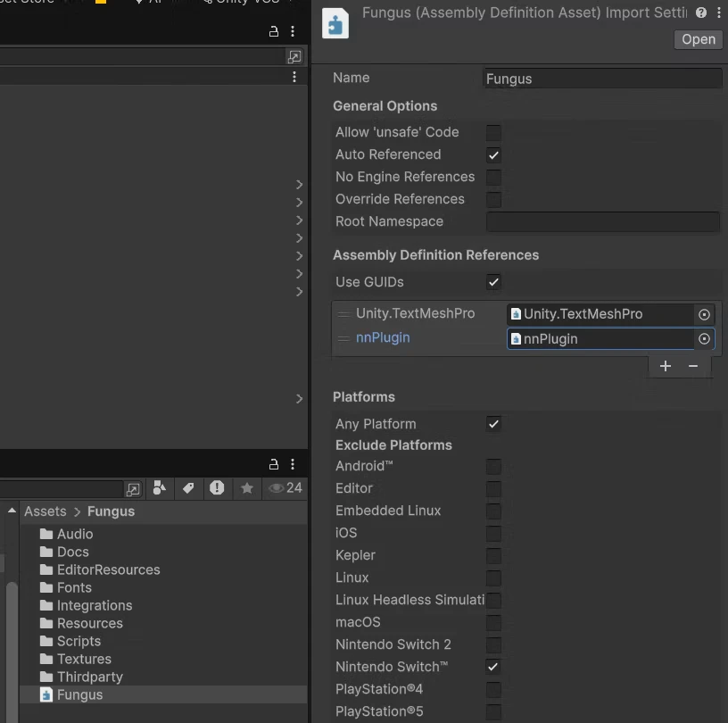This screenshot has height=723, width=728.
Task: Open object picker for Unity.TextMeshPro reference
Action: coord(704,314)
